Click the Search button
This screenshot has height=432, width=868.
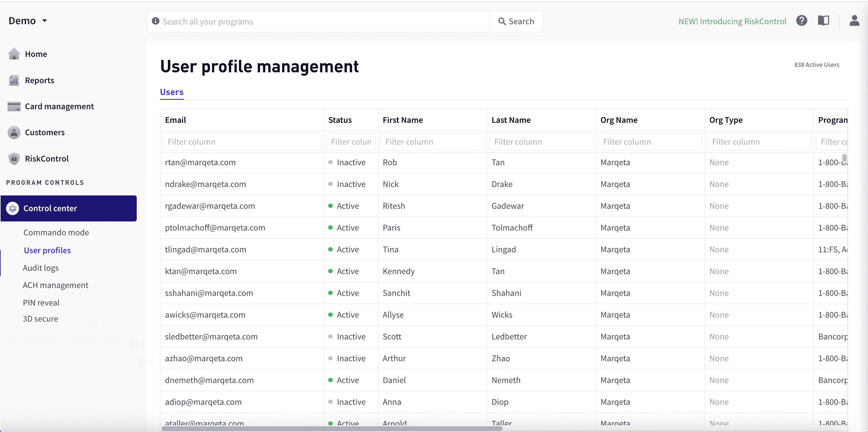516,21
